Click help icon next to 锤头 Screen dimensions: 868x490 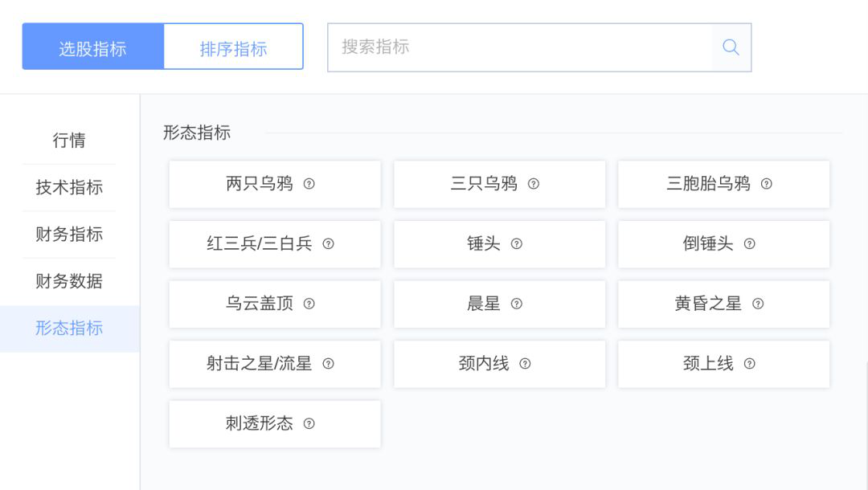click(x=517, y=244)
